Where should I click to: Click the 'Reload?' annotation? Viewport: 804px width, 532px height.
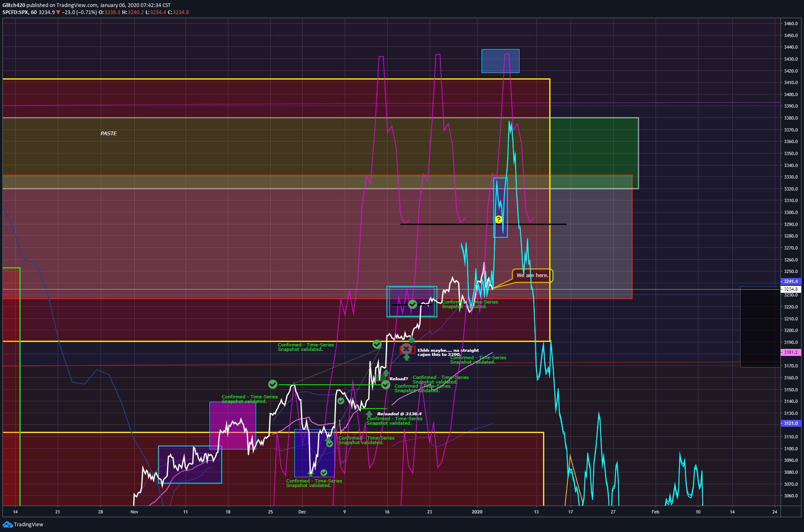coord(399,379)
